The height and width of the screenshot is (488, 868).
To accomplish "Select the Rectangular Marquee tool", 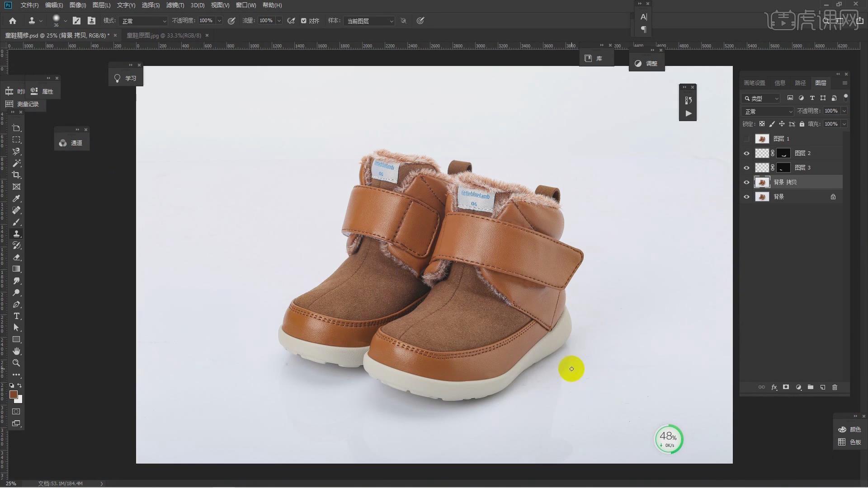I will (x=17, y=140).
